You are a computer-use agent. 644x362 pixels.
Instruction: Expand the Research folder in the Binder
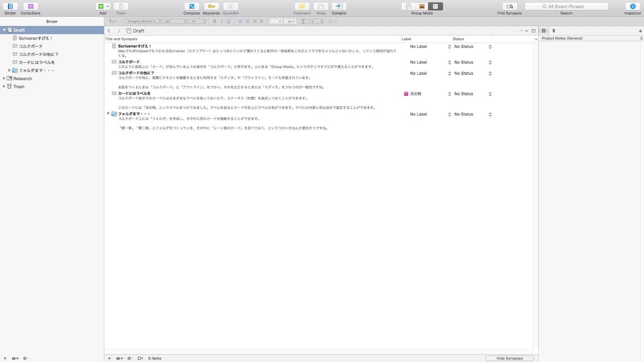tap(4, 78)
